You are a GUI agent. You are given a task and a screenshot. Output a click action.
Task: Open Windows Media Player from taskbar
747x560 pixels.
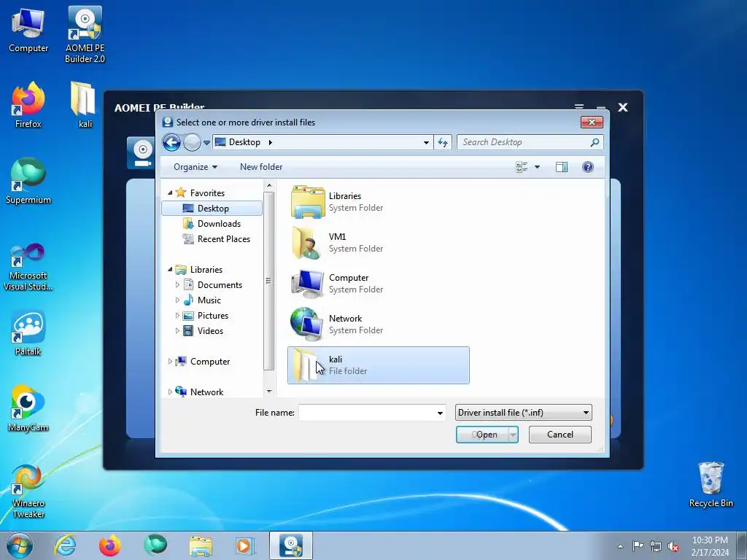[245, 545]
